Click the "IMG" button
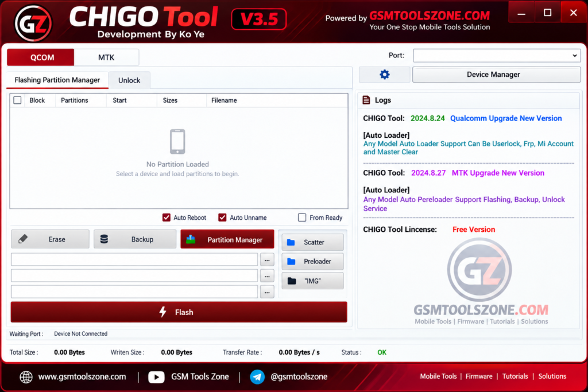 click(313, 281)
